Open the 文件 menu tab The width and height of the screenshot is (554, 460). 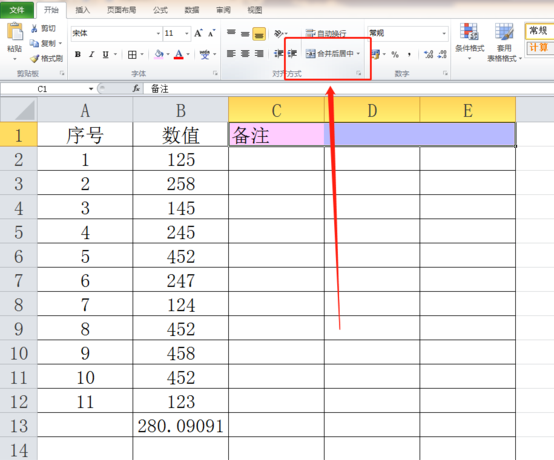pos(17,10)
